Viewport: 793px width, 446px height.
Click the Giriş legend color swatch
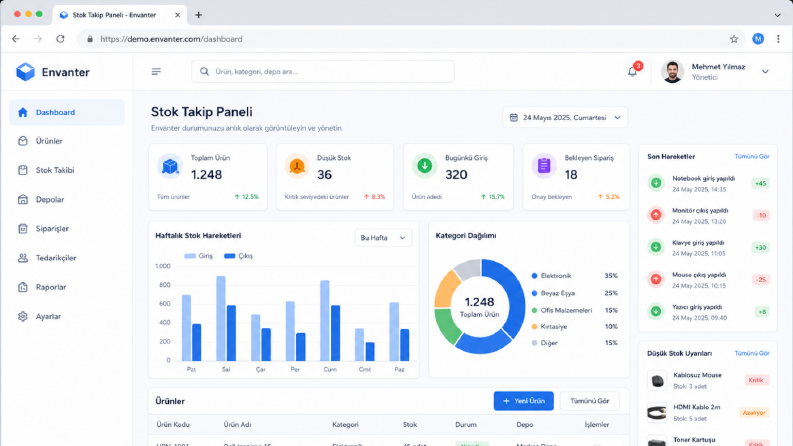pos(190,256)
